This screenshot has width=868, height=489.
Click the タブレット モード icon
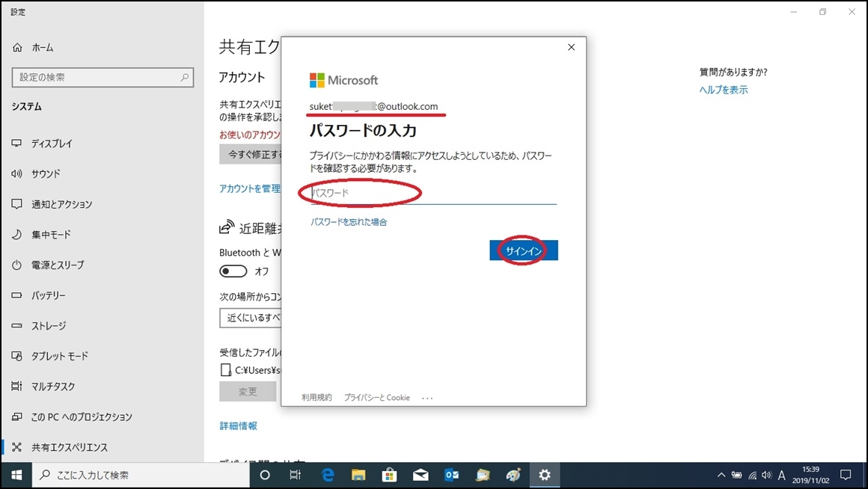[x=16, y=356]
